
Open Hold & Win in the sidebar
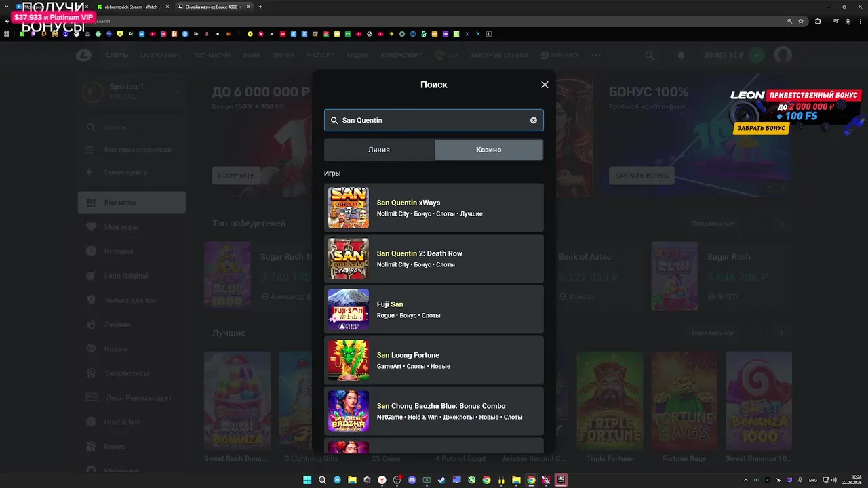pos(132,422)
